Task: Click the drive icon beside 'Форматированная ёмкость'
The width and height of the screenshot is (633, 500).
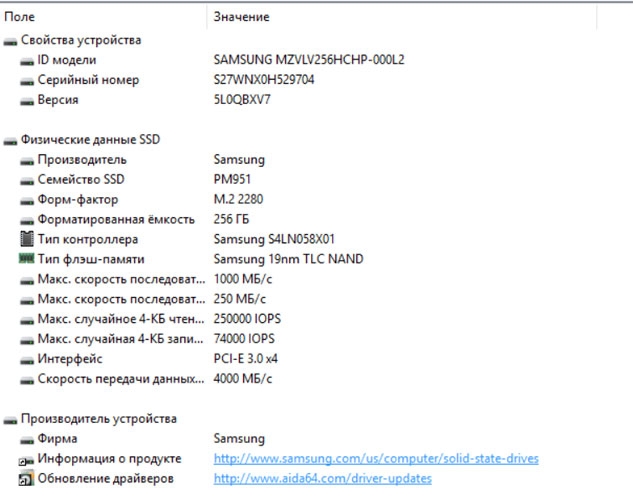Action: 27,221
